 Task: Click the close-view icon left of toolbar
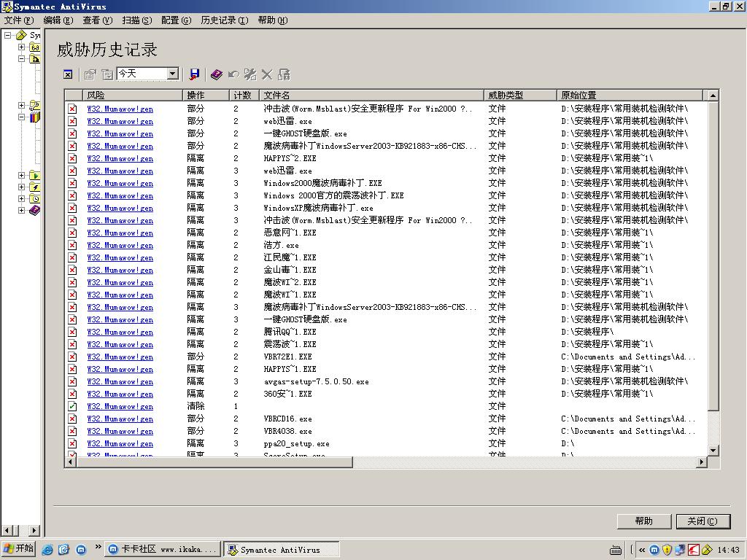pyautogui.click(x=68, y=74)
